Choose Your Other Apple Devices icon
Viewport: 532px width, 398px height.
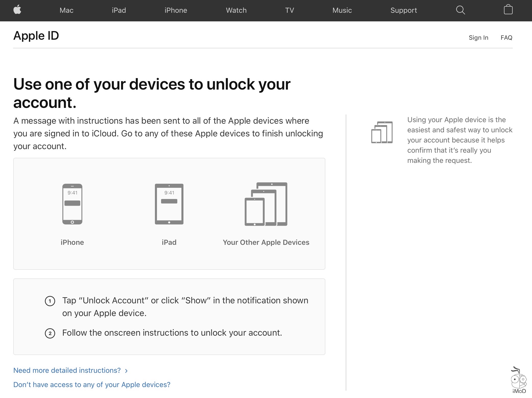tap(266, 204)
